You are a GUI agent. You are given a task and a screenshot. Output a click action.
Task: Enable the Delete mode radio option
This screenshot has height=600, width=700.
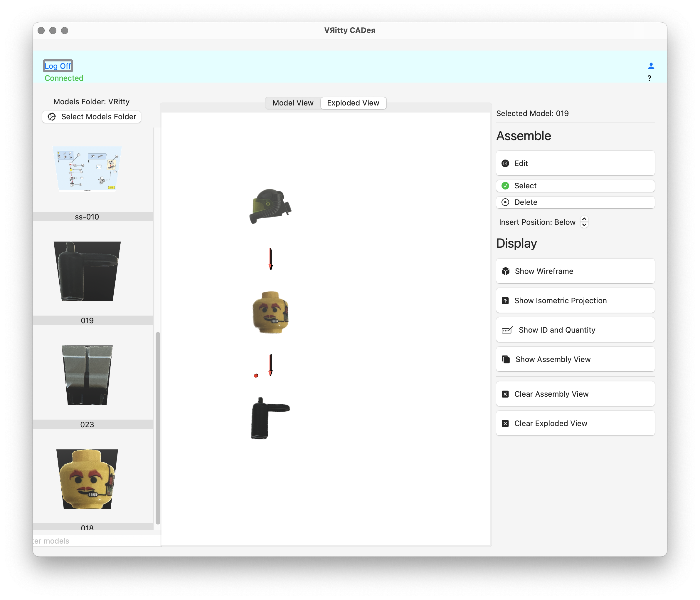(505, 202)
